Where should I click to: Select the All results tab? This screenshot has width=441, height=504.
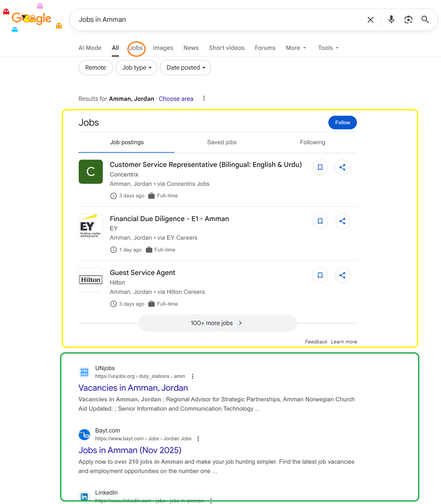(115, 48)
